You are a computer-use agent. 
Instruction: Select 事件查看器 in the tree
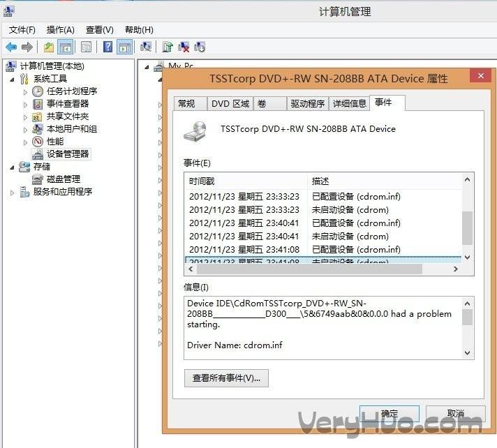pyautogui.click(x=68, y=103)
